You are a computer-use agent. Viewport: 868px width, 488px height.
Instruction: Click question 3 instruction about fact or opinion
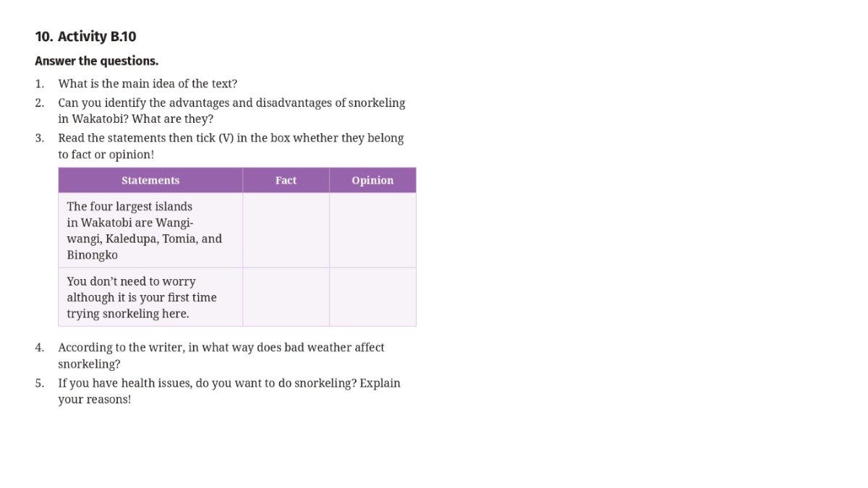point(231,146)
